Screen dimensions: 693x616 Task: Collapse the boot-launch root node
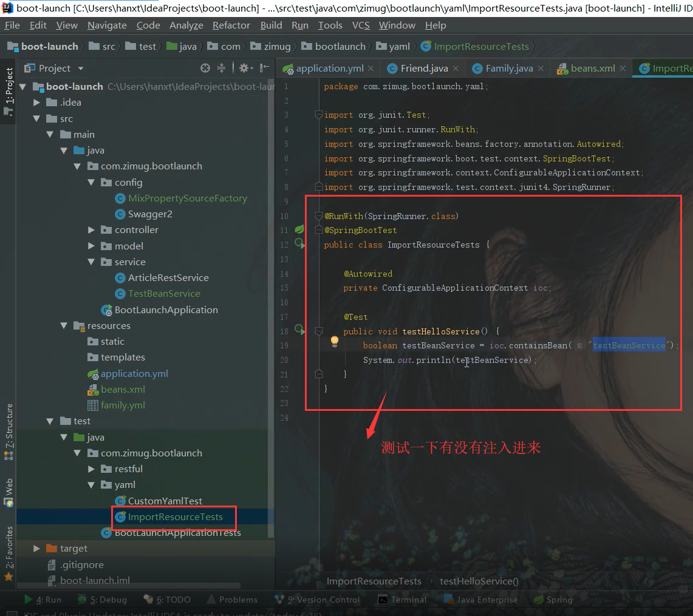click(23, 87)
